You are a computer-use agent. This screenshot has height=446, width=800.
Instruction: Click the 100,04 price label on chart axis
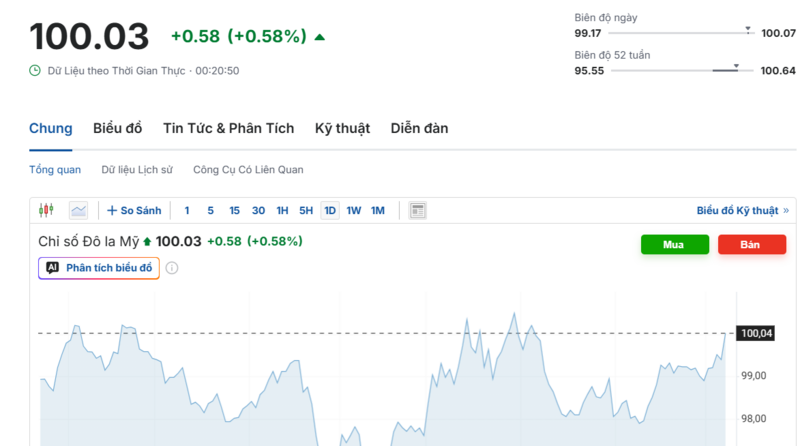coord(756,333)
